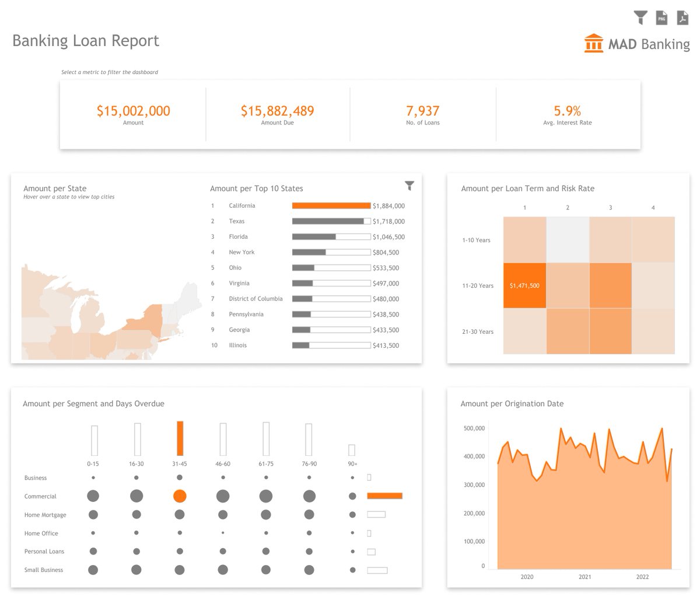Export dashboard as PDF file

[x=682, y=18]
